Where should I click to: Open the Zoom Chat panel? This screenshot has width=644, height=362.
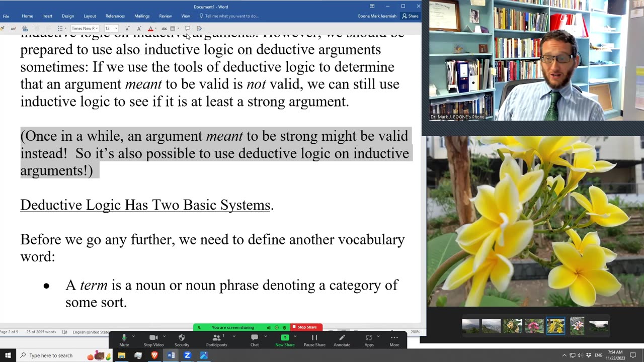(x=255, y=340)
